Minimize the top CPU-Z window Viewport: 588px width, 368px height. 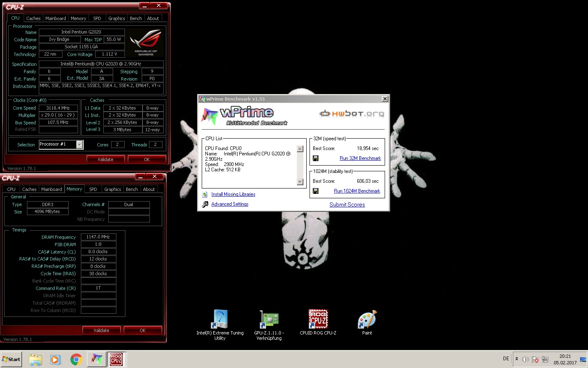click(144, 6)
